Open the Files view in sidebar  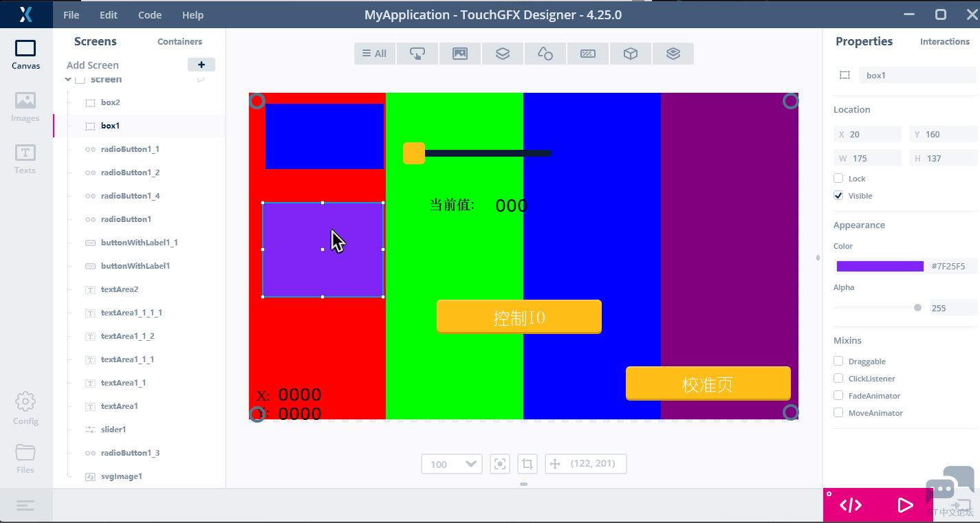[x=25, y=458]
